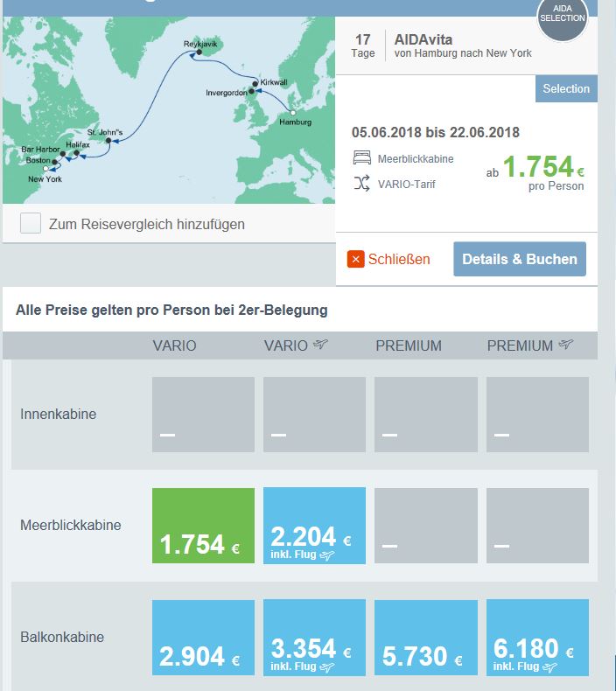Image resolution: width=616 pixels, height=691 pixels.
Task: Choose the 5.730 € Balkonkabine PREMIUM price
Action: tap(426, 637)
